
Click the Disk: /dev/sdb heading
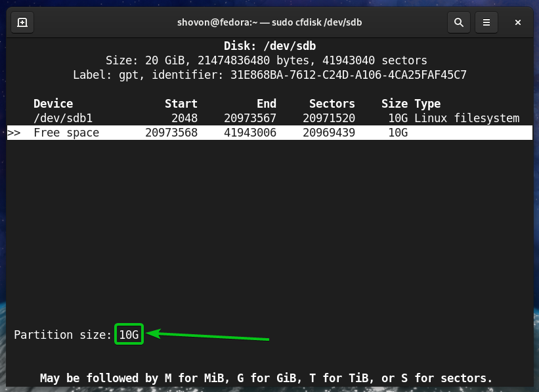pos(270,46)
